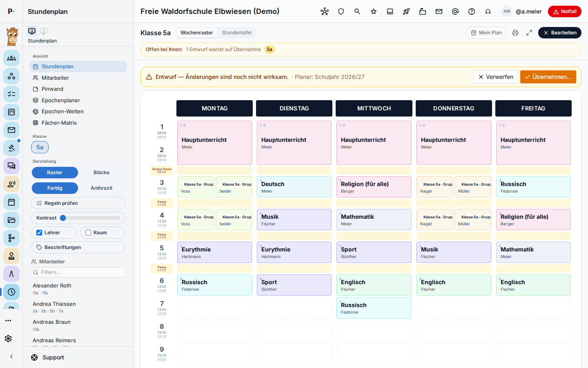Select the Wochenraster tab
The height and width of the screenshot is (368, 588).
tap(197, 33)
